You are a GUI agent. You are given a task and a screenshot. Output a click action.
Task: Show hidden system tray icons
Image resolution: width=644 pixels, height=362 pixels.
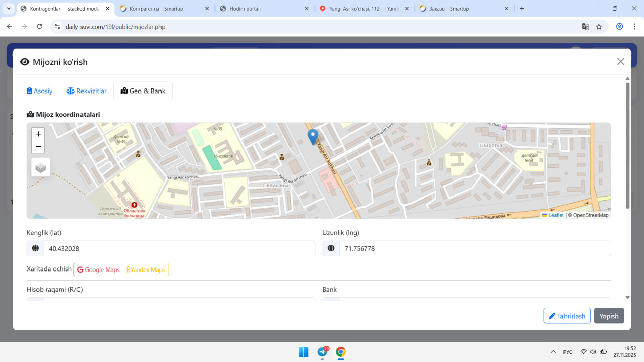(553, 352)
